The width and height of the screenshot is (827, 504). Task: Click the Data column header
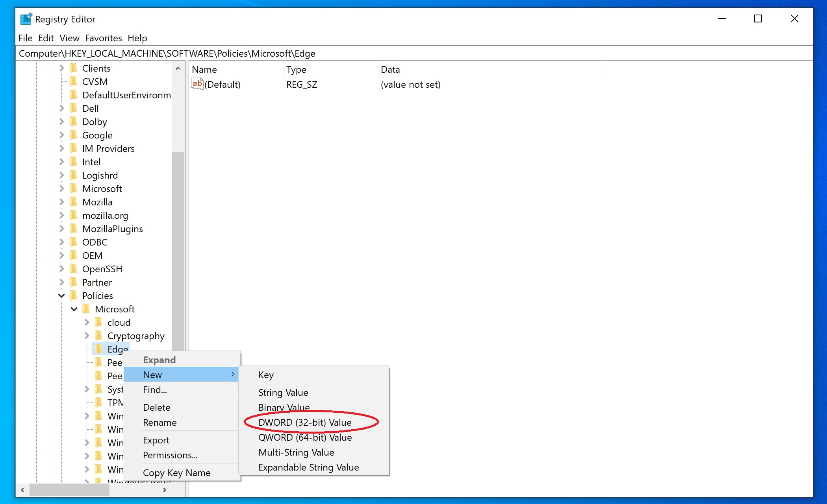(x=491, y=70)
